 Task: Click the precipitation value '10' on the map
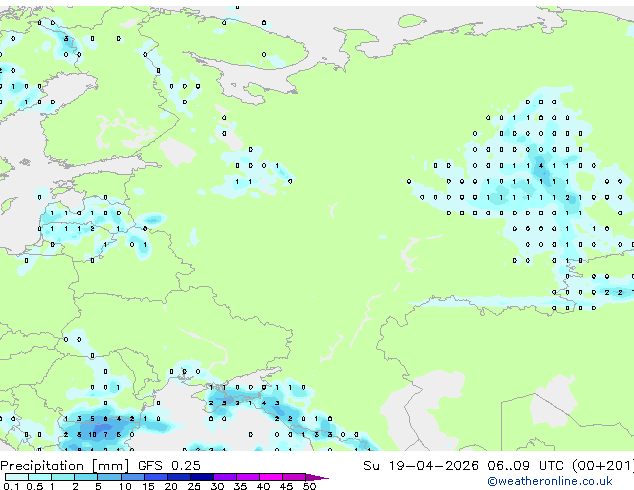(93, 435)
